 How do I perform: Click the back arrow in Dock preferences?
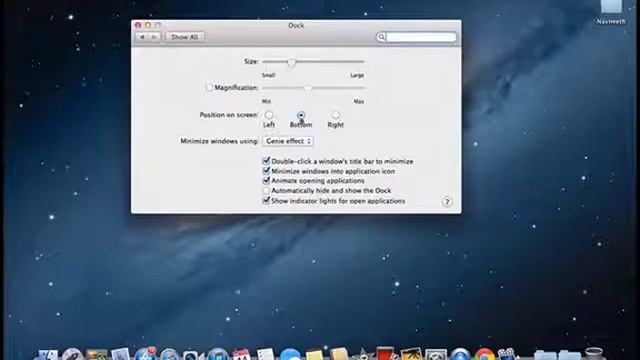coord(142,37)
